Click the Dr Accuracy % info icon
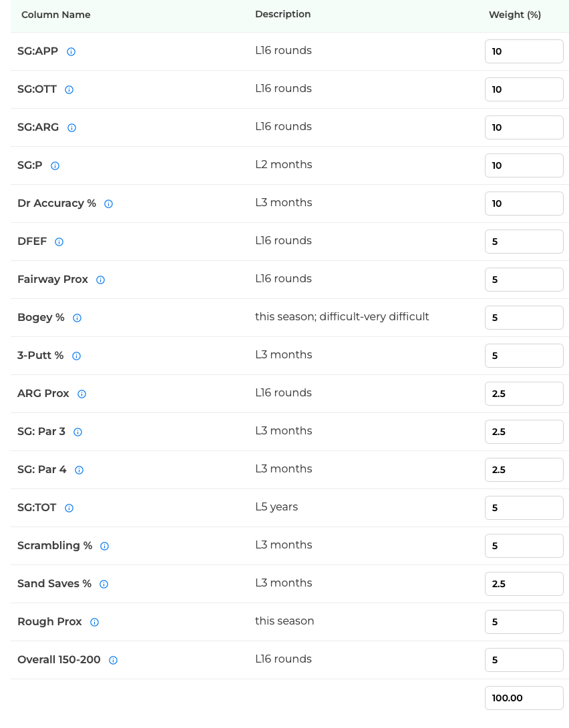 (x=108, y=204)
